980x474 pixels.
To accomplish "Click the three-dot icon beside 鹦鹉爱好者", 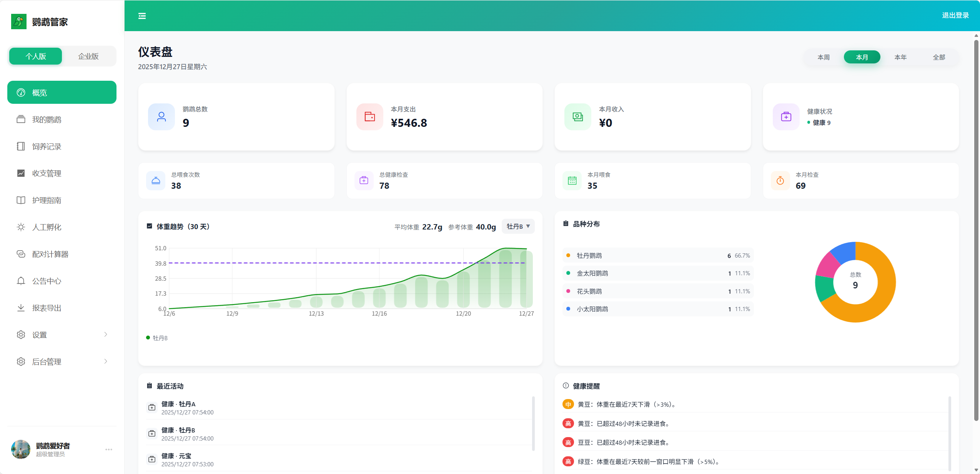I will [109, 449].
